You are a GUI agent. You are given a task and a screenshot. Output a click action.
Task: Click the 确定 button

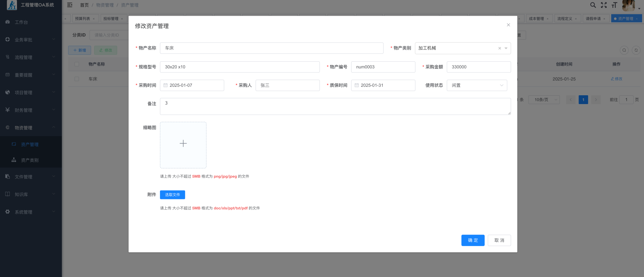pos(472,240)
